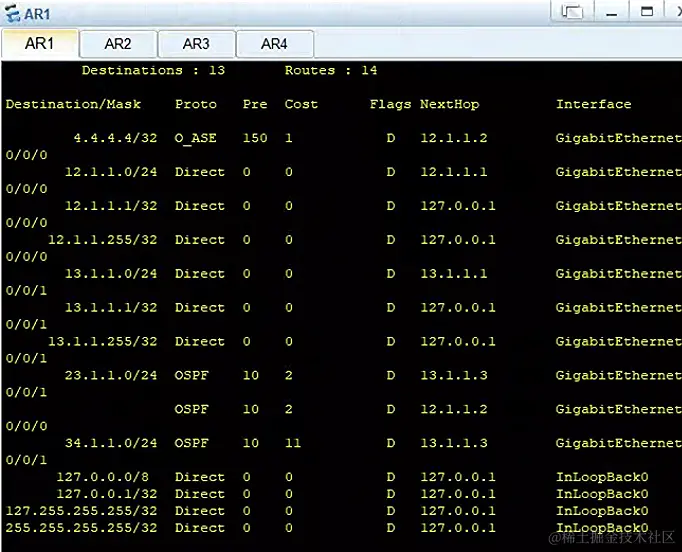
Task: Click InLoopBack0 interface of 127.0.0.0/8 row
Action: point(602,477)
